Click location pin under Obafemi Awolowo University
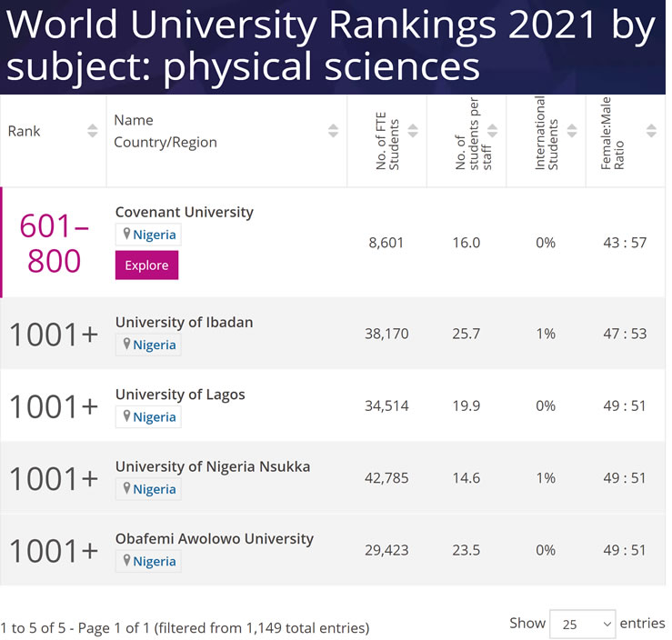 [x=126, y=560]
